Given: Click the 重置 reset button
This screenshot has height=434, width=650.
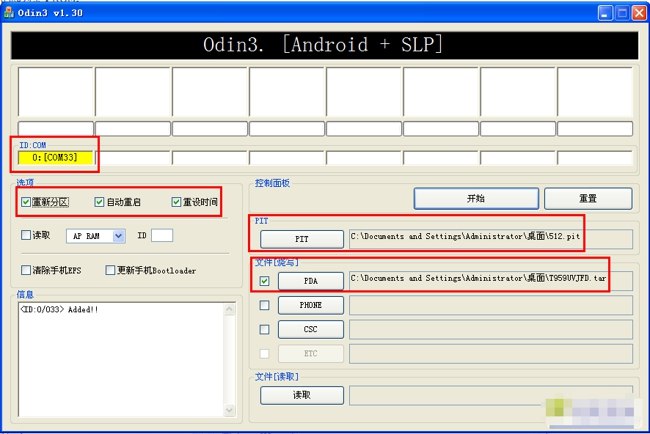Looking at the screenshot, I should [x=588, y=199].
